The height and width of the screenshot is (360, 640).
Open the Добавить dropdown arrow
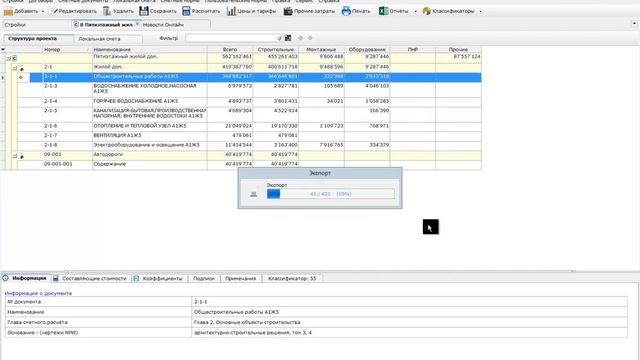42,11
